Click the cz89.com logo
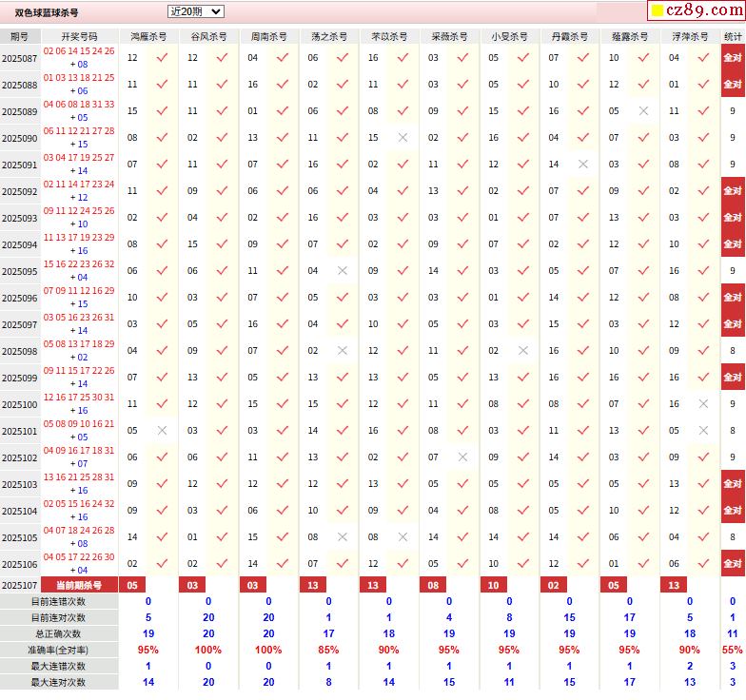The image size is (746, 700). pyautogui.click(x=695, y=11)
